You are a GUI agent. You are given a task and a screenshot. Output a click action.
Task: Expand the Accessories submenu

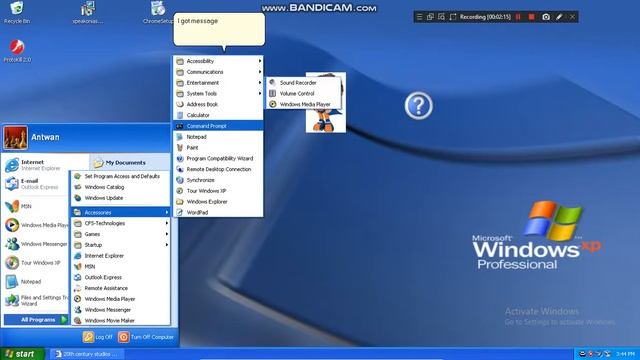tap(120, 212)
